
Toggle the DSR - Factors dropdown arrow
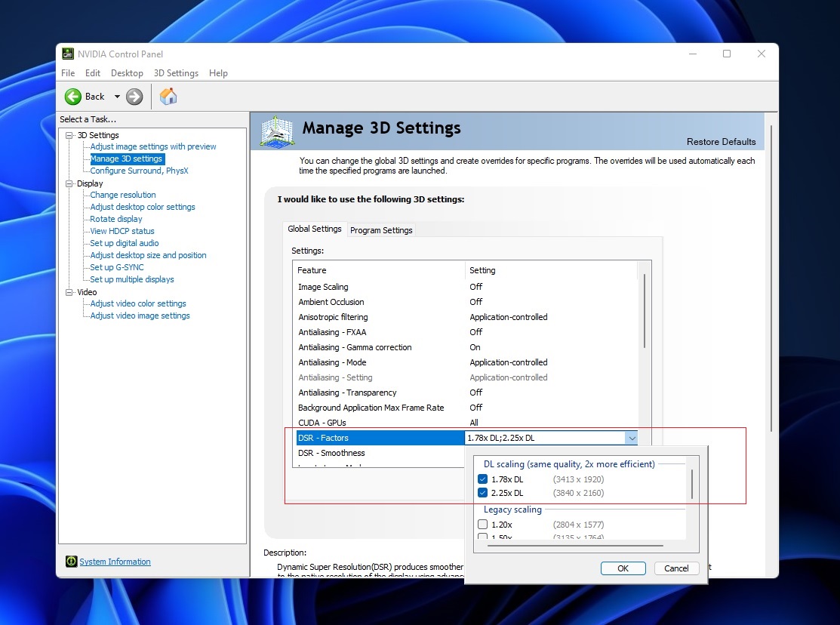[x=632, y=438]
